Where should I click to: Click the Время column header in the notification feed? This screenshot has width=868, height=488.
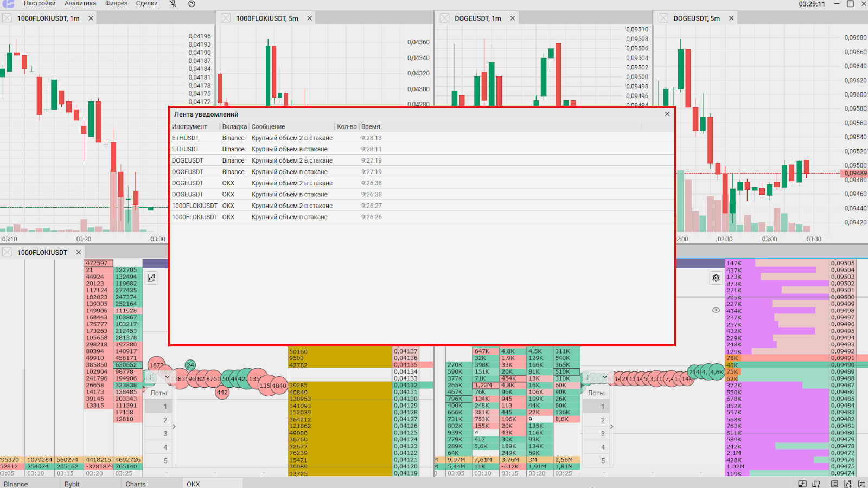[x=371, y=126]
